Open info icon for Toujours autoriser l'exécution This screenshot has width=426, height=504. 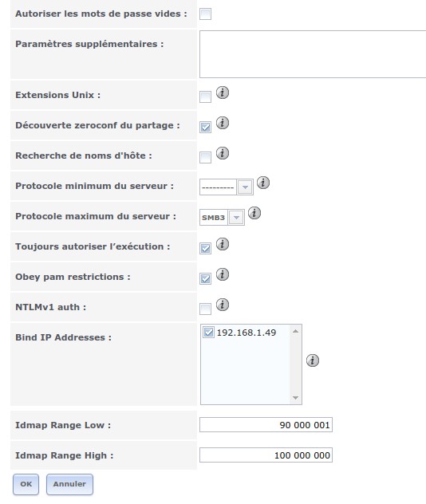[223, 244]
